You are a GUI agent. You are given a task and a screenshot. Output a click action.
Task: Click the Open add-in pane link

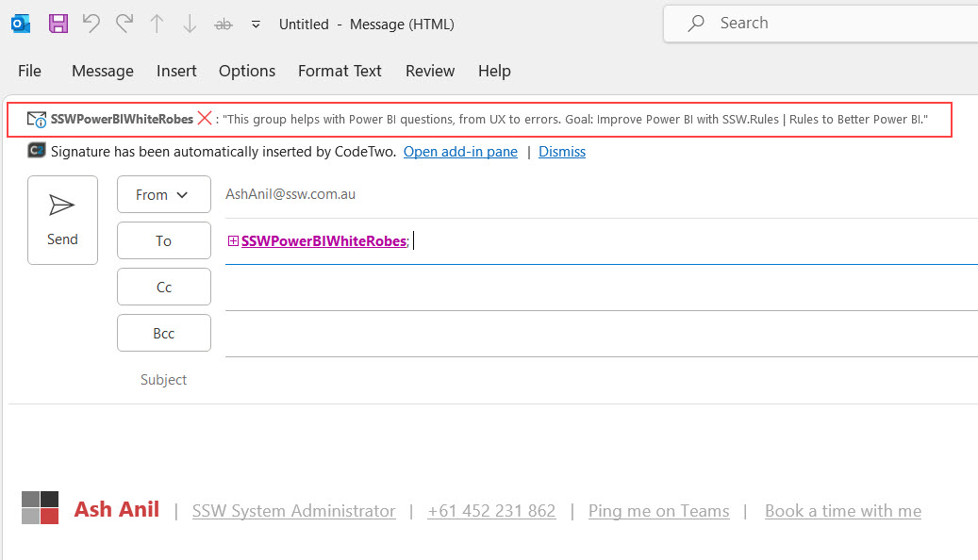point(460,152)
